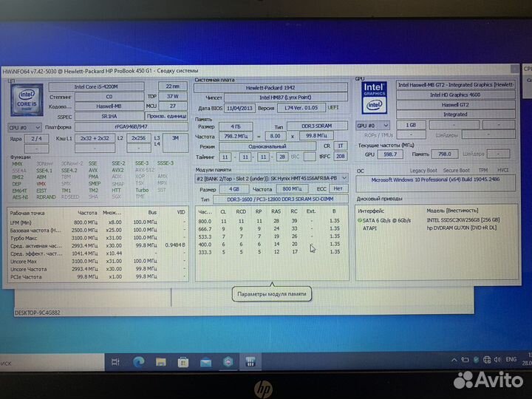This screenshot has height=399, width=532.
Task: Click the 'Турбо Макс' operating point row
Action: tap(98, 238)
